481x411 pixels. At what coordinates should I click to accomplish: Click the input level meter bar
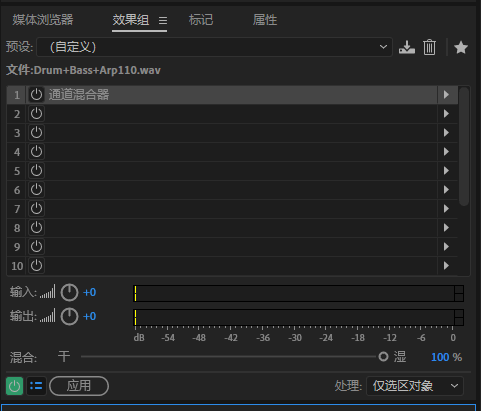[x=298, y=293]
